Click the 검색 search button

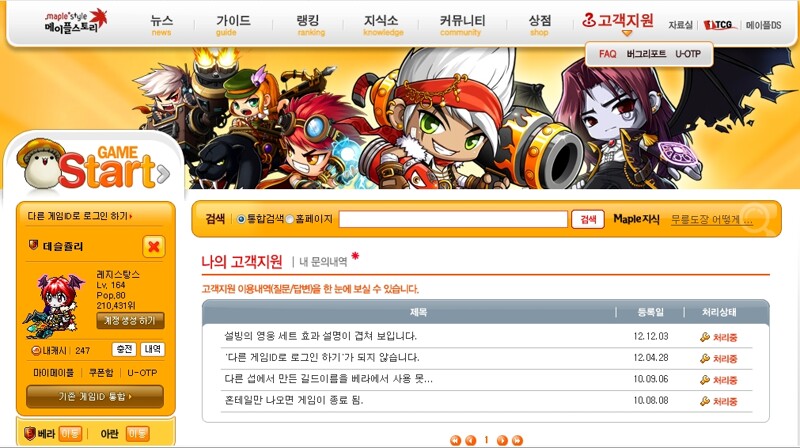588,219
